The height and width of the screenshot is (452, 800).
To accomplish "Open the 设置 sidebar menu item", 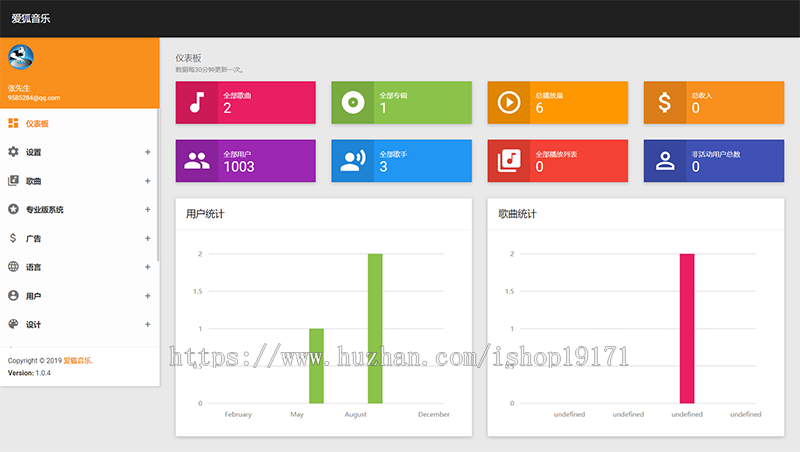I will pyautogui.click(x=79, y=152).
